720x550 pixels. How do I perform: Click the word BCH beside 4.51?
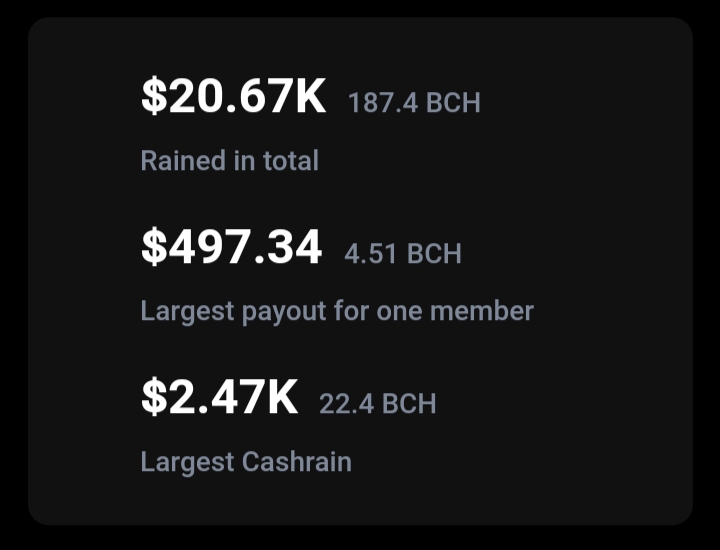(434, 253)
